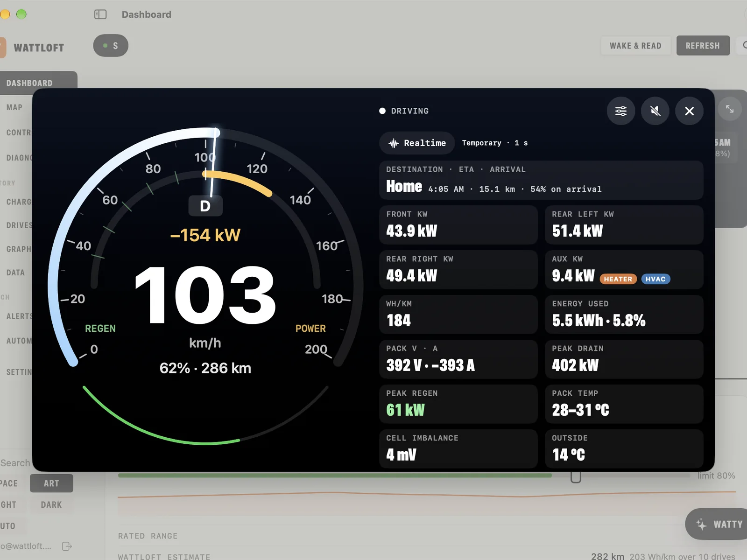Click the sidebar Search field
The image size is (747, 560).
pyautogui.click(x=15, y=463)
